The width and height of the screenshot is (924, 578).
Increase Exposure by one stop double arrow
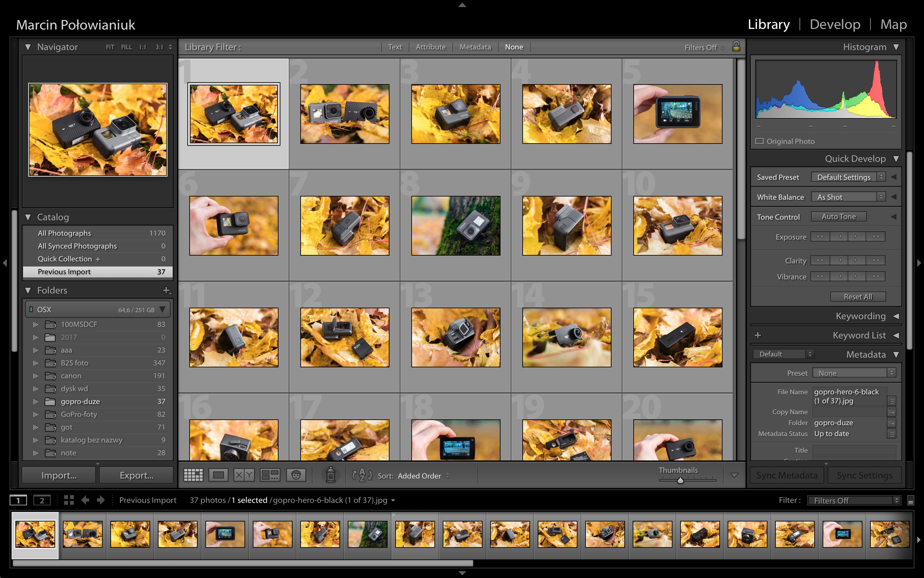click(876, 237)
